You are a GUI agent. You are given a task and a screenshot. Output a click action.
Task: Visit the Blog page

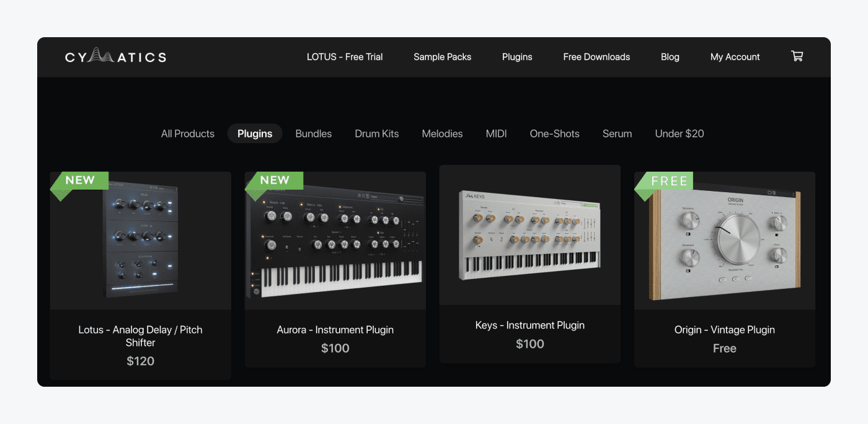click(670, 57)
